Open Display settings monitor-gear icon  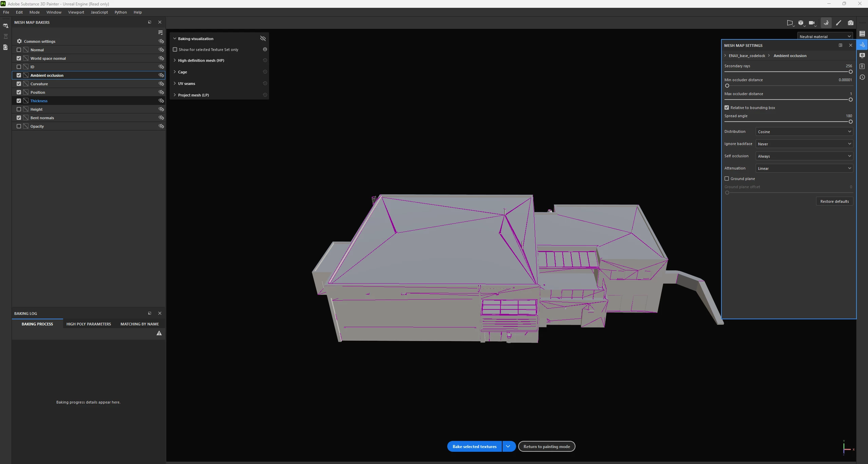pos(862,55)
